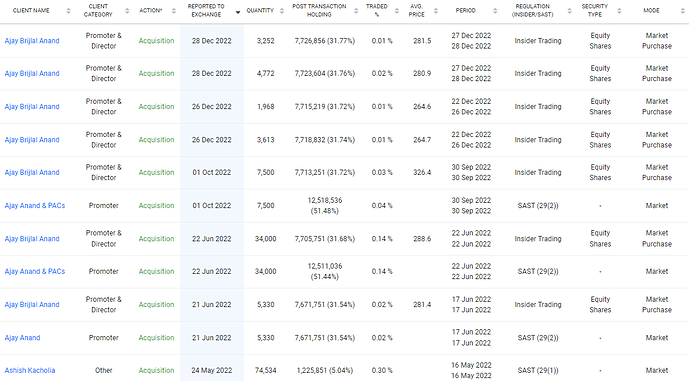Open Ajay Anand & PACs link dated 01 Oct 2022
690x381 pixels.
pyautogui.click(x=35, y=205)
